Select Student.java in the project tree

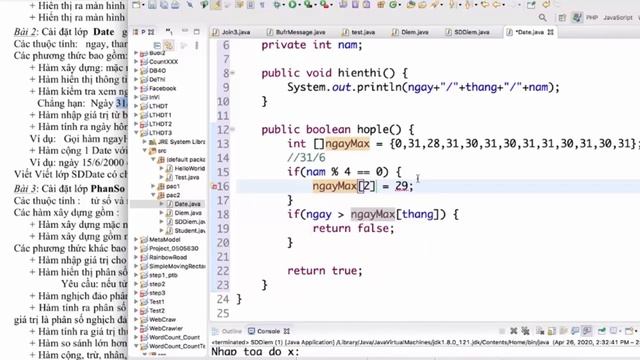(190, 231)
